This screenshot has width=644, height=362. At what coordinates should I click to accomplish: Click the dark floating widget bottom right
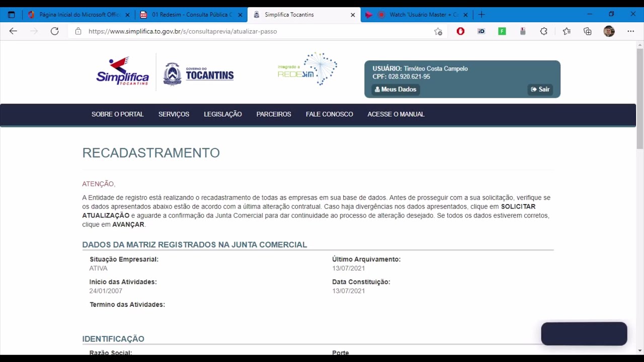[584, 334]
